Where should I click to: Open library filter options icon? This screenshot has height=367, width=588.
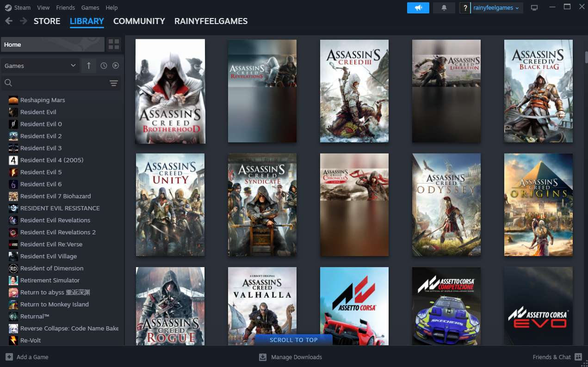tap(113, 83)
